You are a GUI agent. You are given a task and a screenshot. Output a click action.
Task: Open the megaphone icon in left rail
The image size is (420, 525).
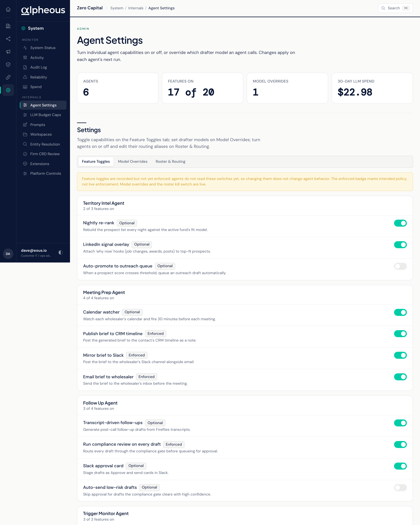tap(8, 52)
